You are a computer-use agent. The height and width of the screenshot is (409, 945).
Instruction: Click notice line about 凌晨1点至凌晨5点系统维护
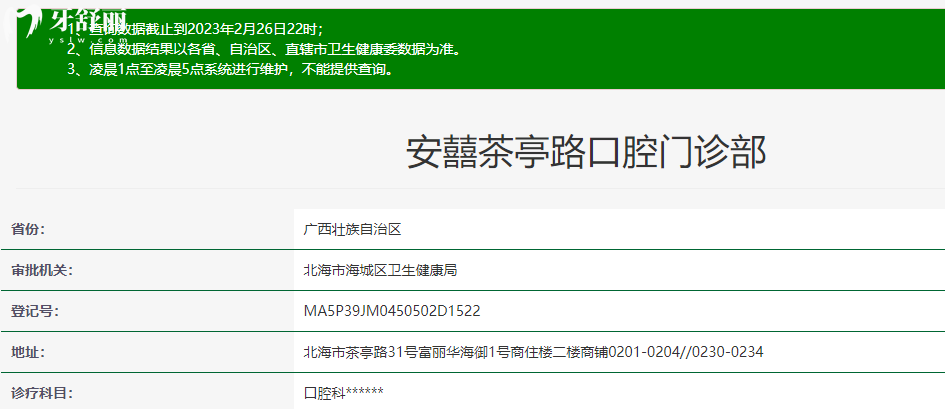(x=232, y=69)
